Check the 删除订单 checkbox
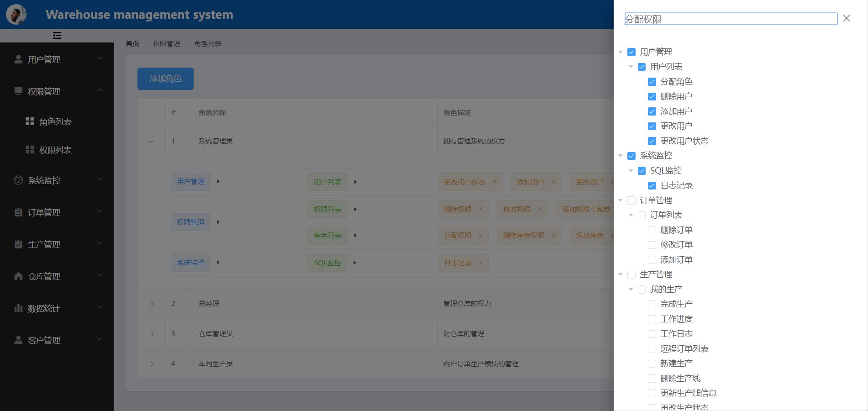Screen dimensions: 868x411 pyautogui.click(x=652, y=230)
